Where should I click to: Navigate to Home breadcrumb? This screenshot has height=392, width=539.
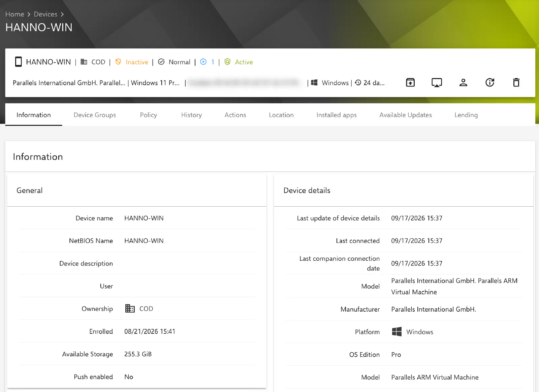pyautogui.click(x=15, y=14)
